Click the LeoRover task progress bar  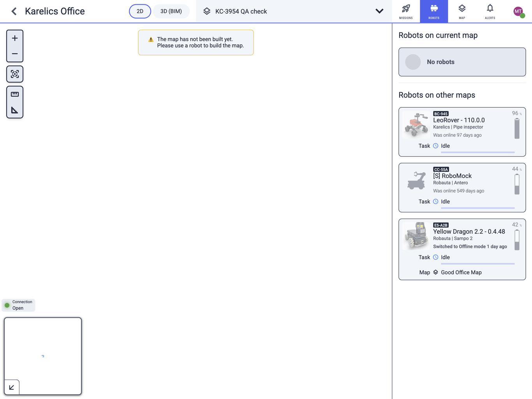pyautogui.click(x=477, y=152)
